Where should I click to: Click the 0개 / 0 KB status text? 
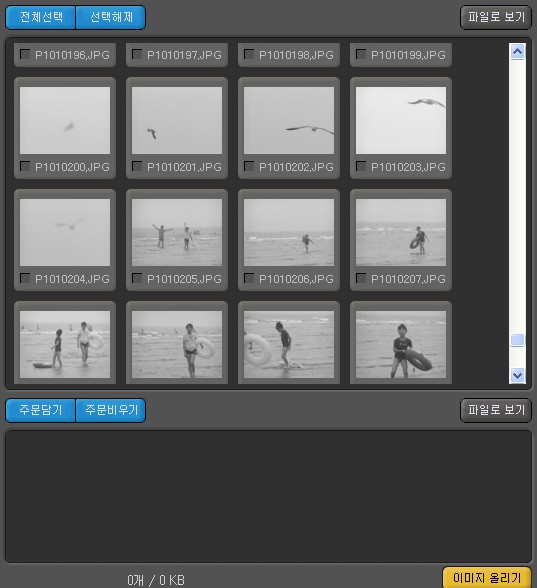[156, 580]
